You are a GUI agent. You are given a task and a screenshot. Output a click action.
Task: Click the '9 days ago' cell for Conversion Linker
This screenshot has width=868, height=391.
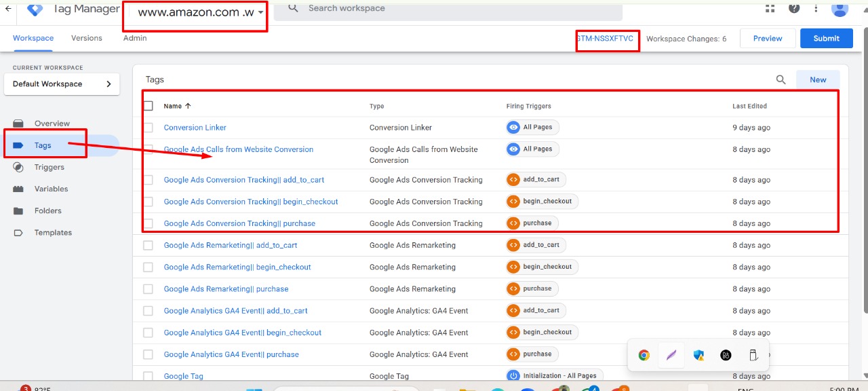click(751, 128)
